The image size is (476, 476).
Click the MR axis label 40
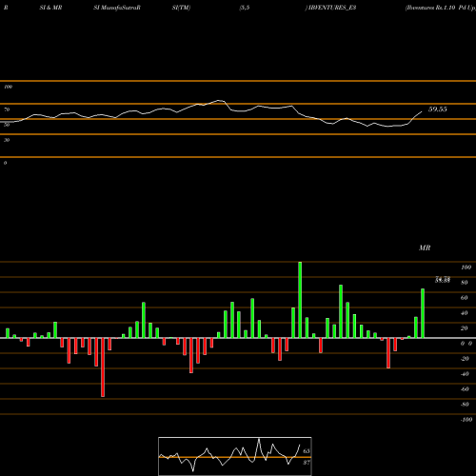coord(465,313)
